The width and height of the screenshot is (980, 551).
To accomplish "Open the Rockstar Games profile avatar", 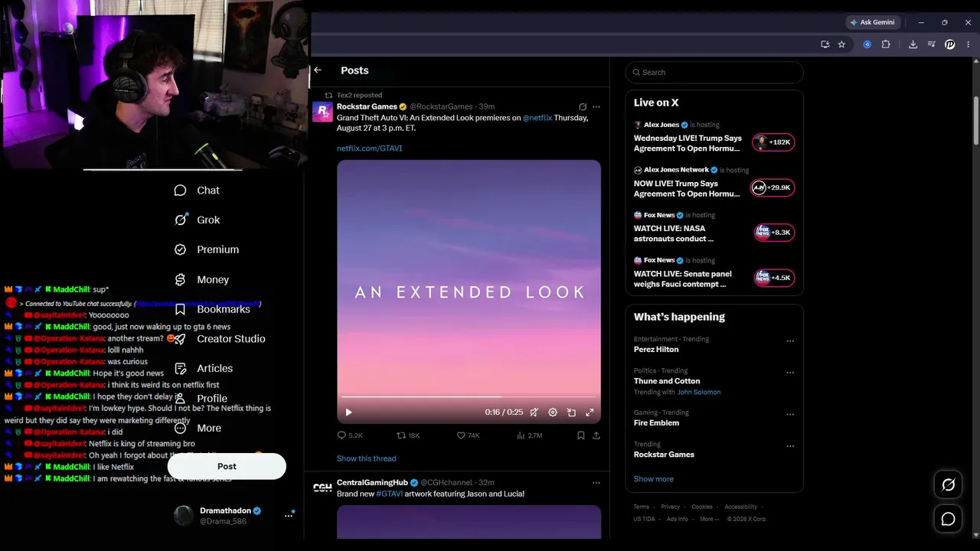I will click(322, 112).
